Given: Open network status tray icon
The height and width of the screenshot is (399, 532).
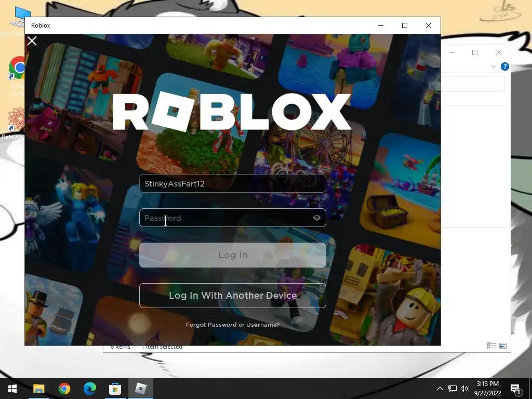Looking at the screenshot, I should click(453, 389).
